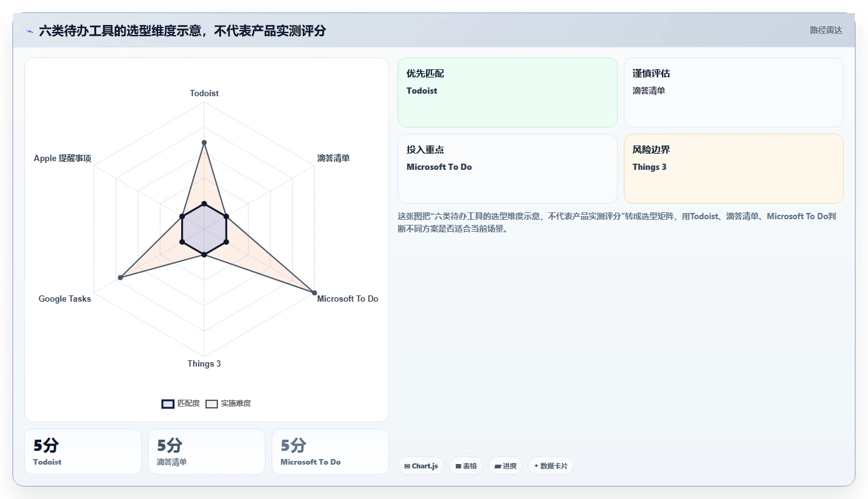The height and width of the screenshot is (499, 868).
Task: Select the 进度 tag chip
Action: pyautogui.click(x=505, y=466)
